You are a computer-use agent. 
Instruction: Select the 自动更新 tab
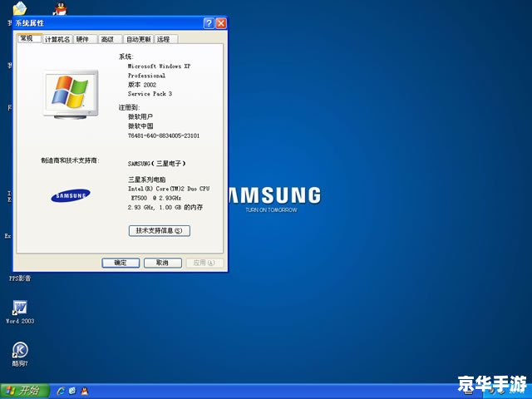[x=139, y=39]
